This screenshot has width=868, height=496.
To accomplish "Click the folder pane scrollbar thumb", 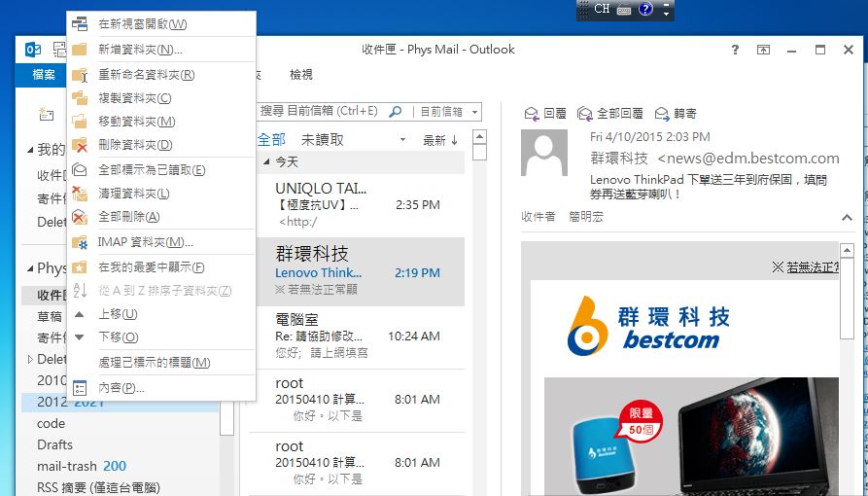I will coord(226,418).
